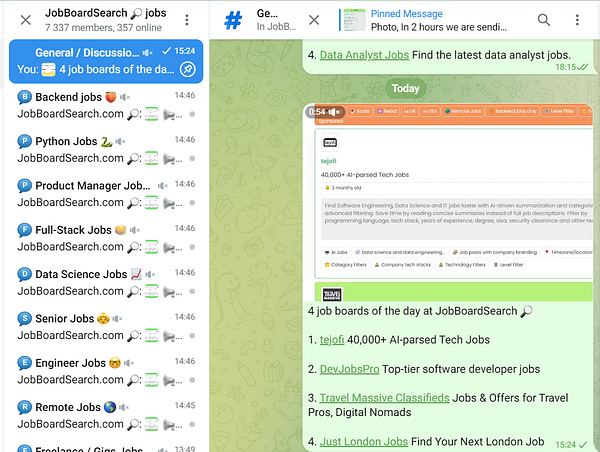Open the Senior Jobs topic
600x452 pixels.
coord(106,327)
